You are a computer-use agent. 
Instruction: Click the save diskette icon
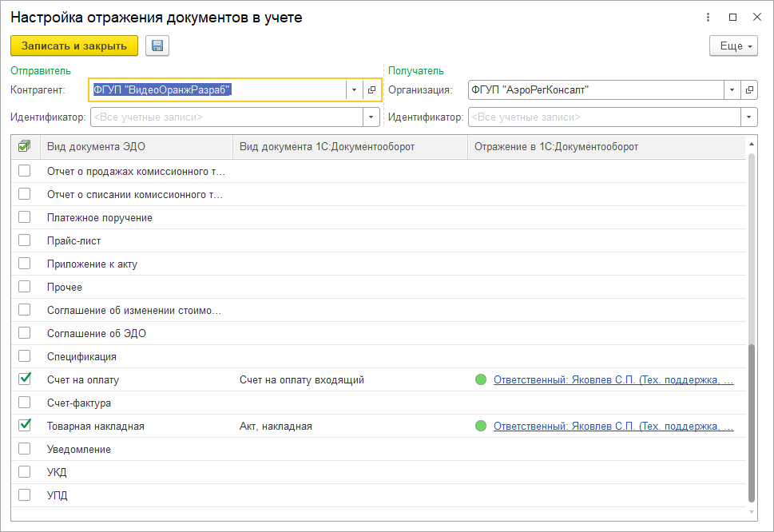[x=157, y=46]
